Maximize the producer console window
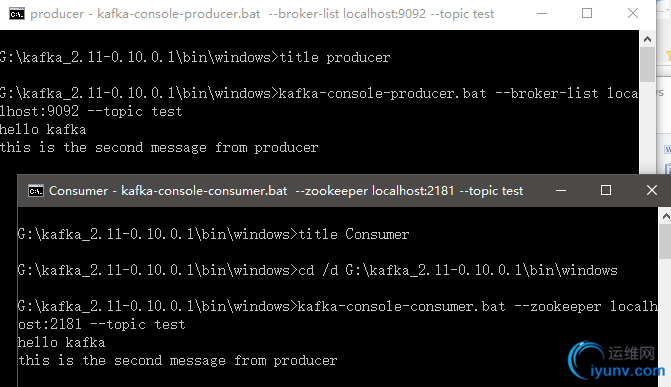671x387 pixels. click(587, 14)
